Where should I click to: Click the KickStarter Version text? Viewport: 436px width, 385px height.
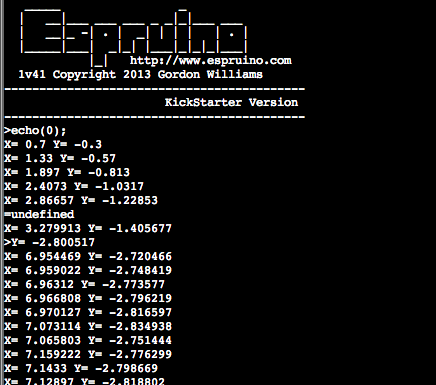click(x=231, y=102)
